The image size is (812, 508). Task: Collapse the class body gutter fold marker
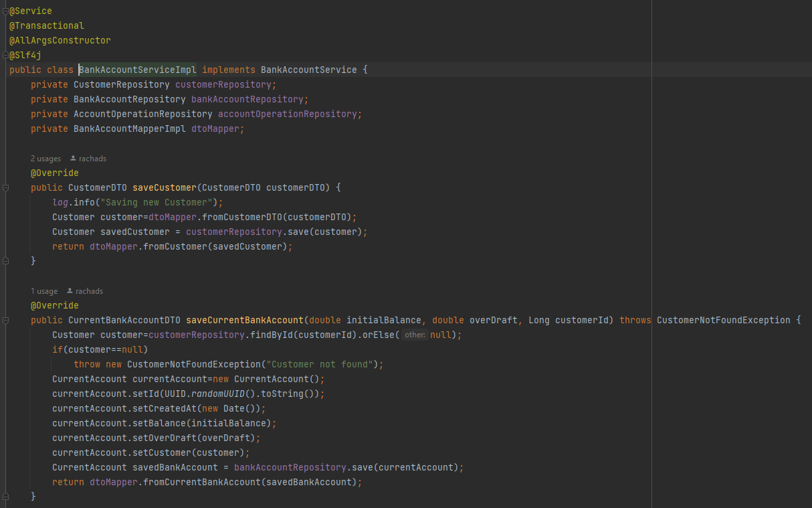[5, 55]
